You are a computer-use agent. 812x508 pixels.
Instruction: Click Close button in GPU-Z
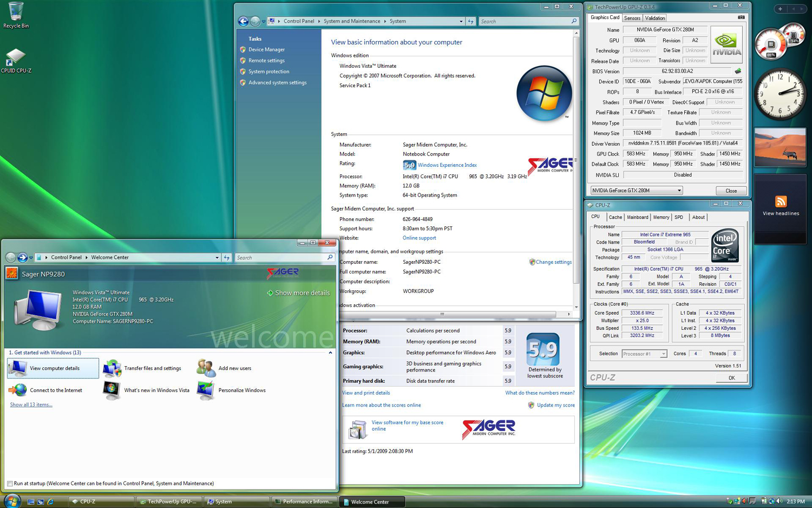tap(731, 191)
